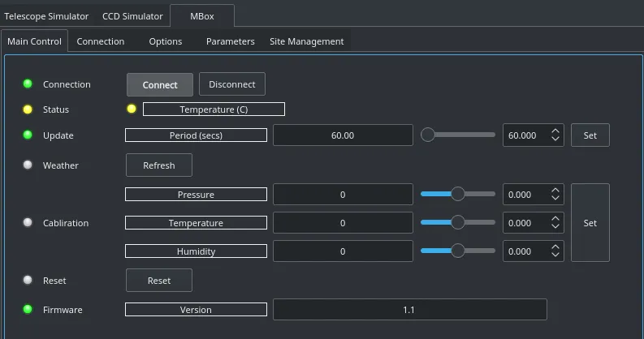Image resolution: width=644 pixels, height=339 pixels.
Task: Click the Humidity current value readout
Action: [343, 251]
